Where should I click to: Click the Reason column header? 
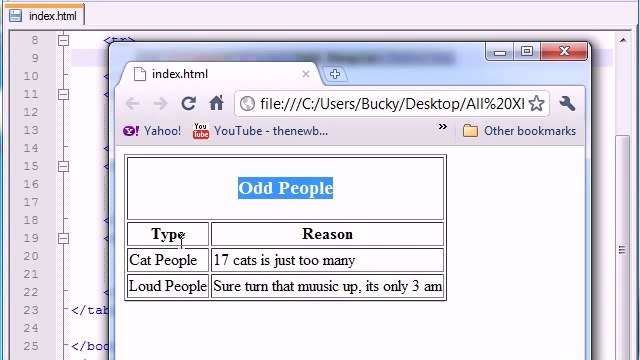click(327, 234)
